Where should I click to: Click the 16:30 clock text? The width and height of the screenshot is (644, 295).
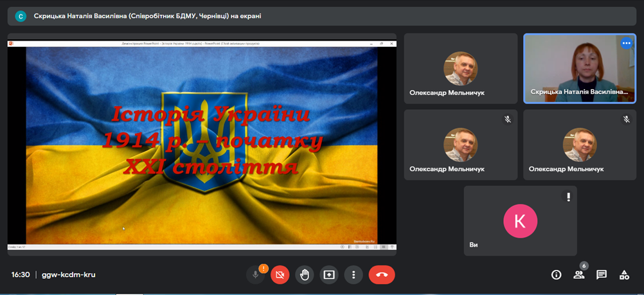(x=21, y=274)
